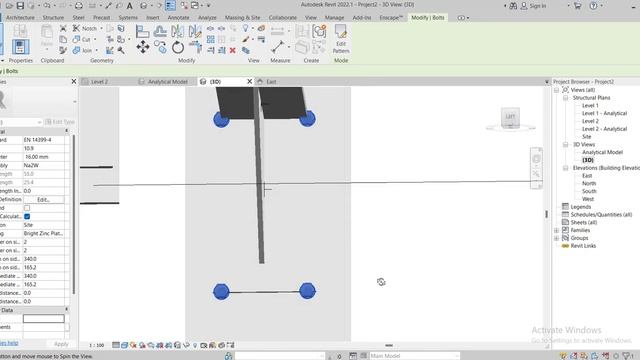Open the Manage ribbon tab
Viewport: 640px width, 360px height.
pyautogui.click(x=334, y=18)
